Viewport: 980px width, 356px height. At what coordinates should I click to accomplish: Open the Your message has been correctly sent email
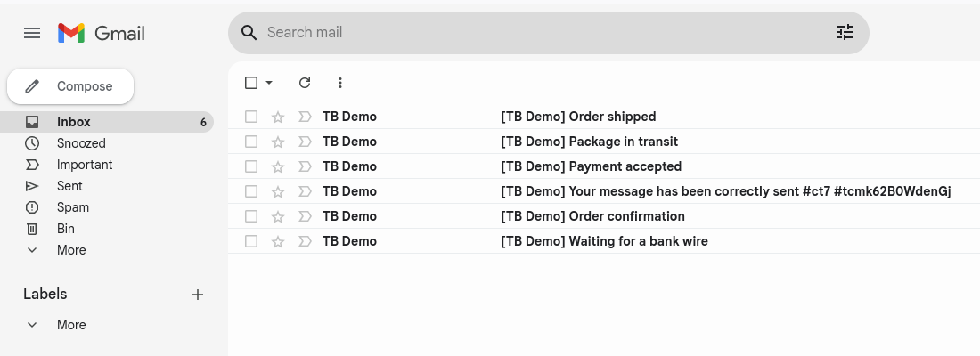[x=604, y=191]
